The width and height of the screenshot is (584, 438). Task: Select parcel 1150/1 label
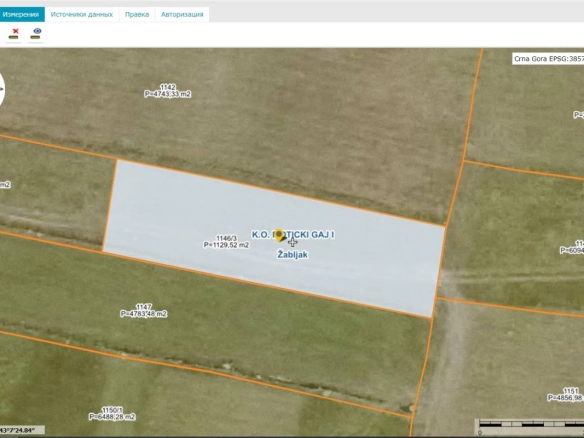[112, 410]
